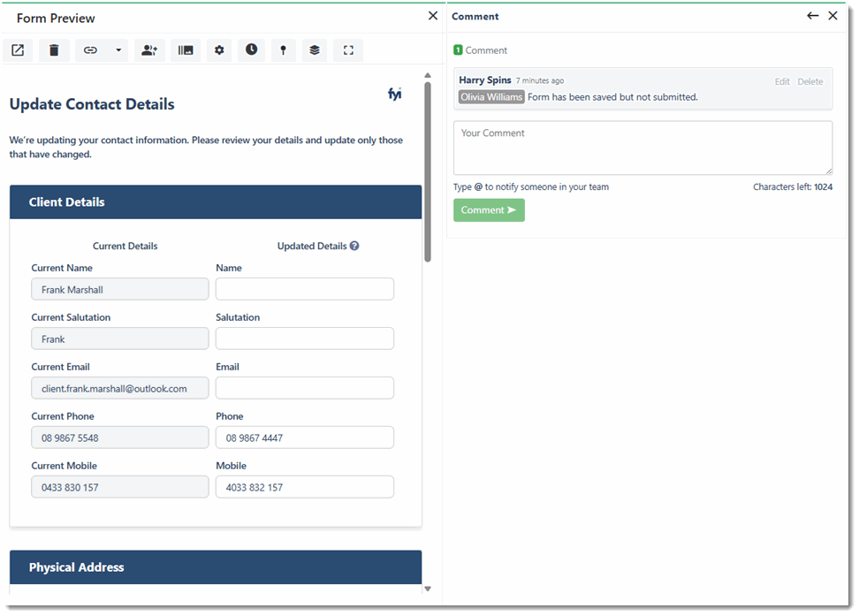
Task: Click the image library icon in toolbar
Action: click(186, 50)
